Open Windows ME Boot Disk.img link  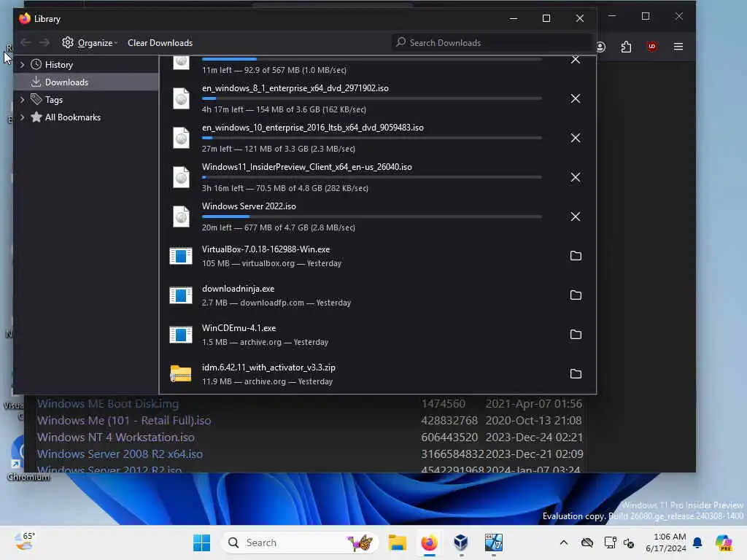[x=108, y=404]
